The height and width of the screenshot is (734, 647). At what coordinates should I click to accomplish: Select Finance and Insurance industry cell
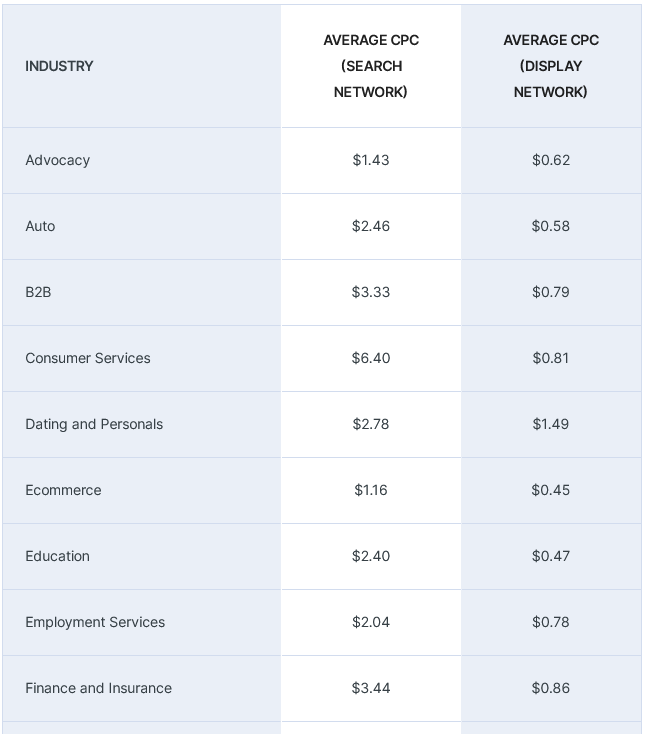point(98,688)
